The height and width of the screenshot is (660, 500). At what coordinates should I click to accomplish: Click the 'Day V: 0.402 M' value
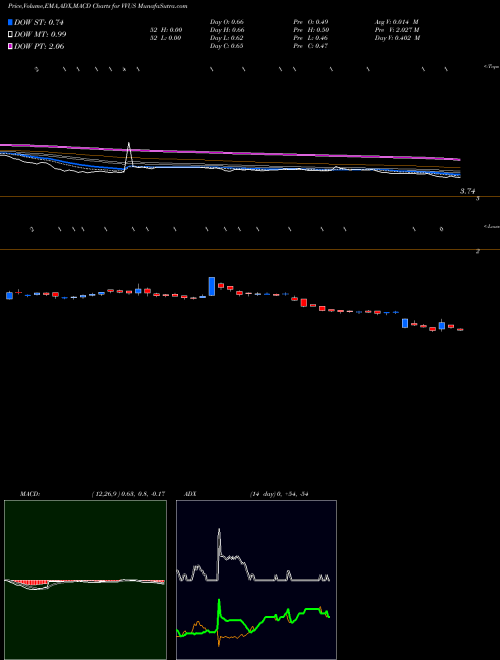[398, 38]
